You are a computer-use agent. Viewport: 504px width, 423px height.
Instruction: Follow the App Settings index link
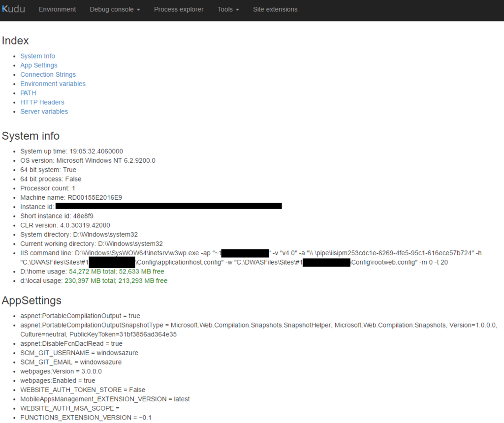[x=39, y=65]
